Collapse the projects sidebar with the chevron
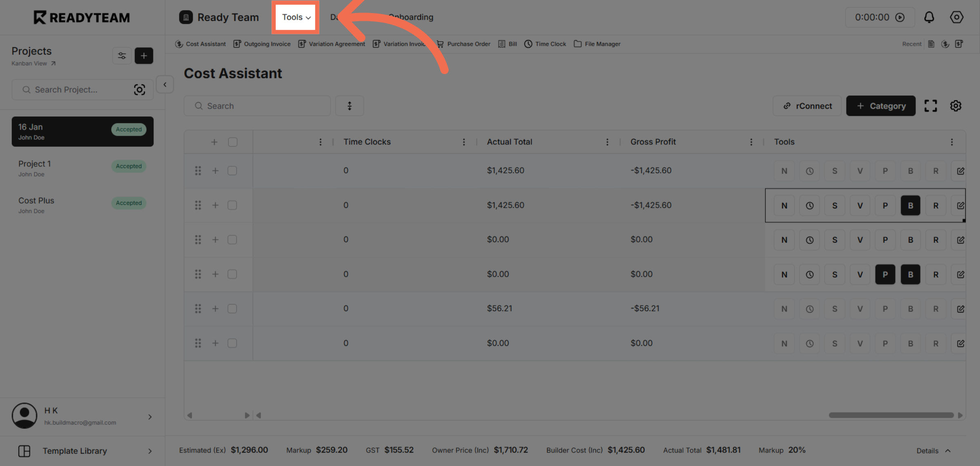The image size is (980, 466). coord(165,85)
